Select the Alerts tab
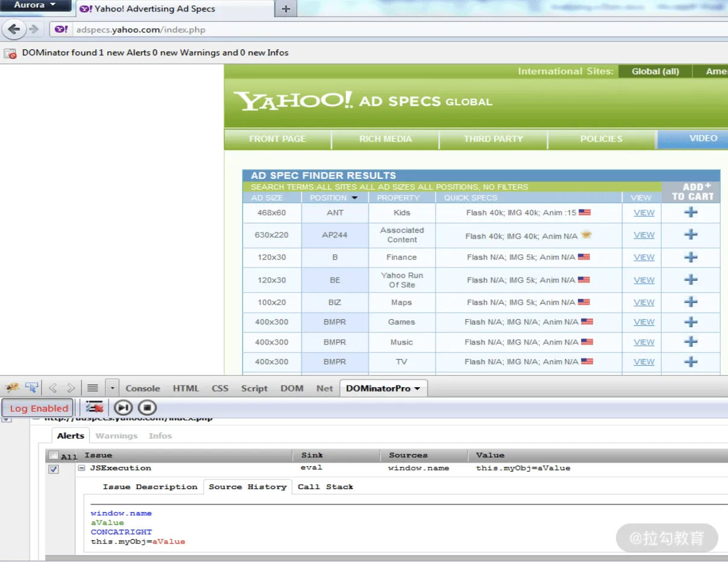Screen dimensions: 728x562 click(71, 436)
